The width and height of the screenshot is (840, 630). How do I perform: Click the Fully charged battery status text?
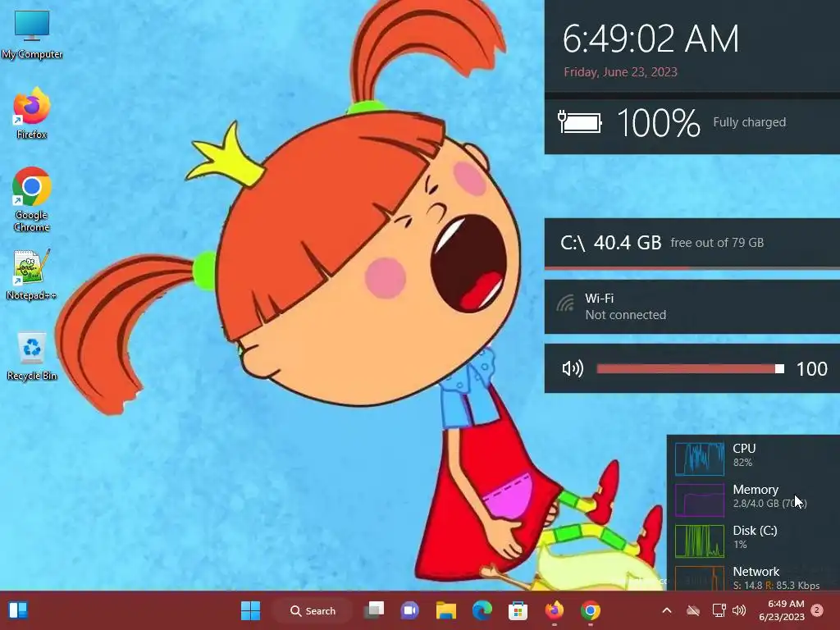(x=750, y=122)
